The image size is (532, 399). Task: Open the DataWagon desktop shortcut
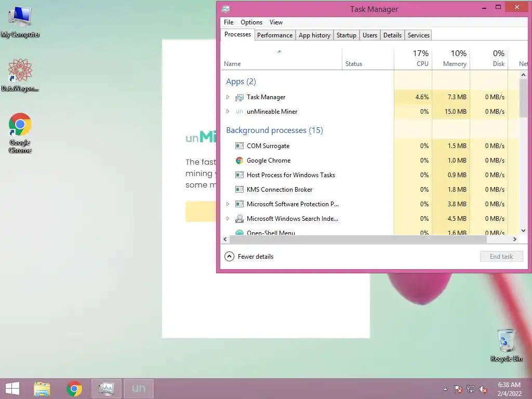20,75
